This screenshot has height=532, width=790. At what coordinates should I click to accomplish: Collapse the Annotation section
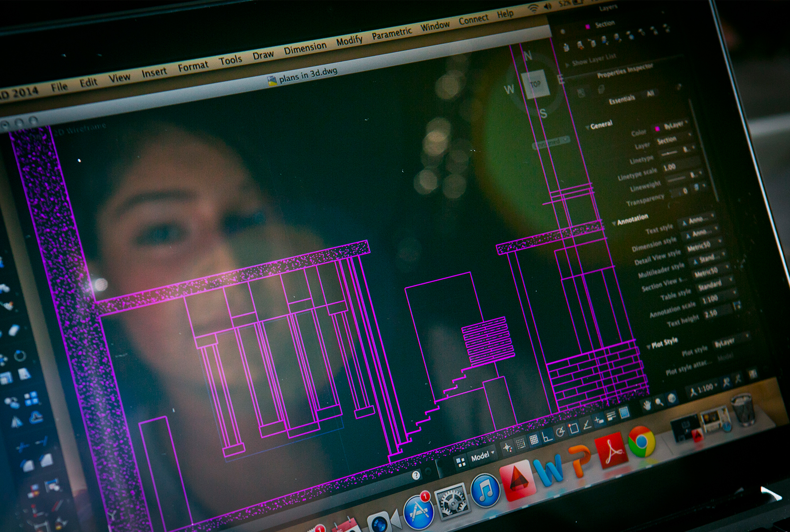coord(614,223)
